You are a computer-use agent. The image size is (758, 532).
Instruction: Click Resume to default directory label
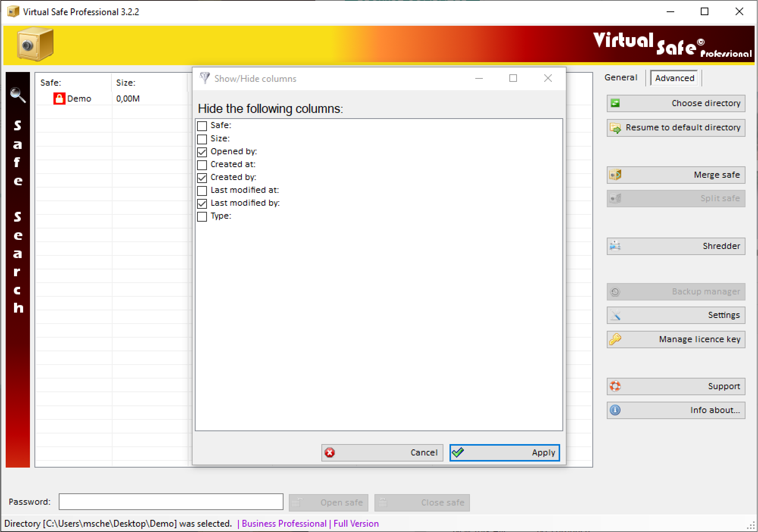pyautogui.click(x=683, y=127)
